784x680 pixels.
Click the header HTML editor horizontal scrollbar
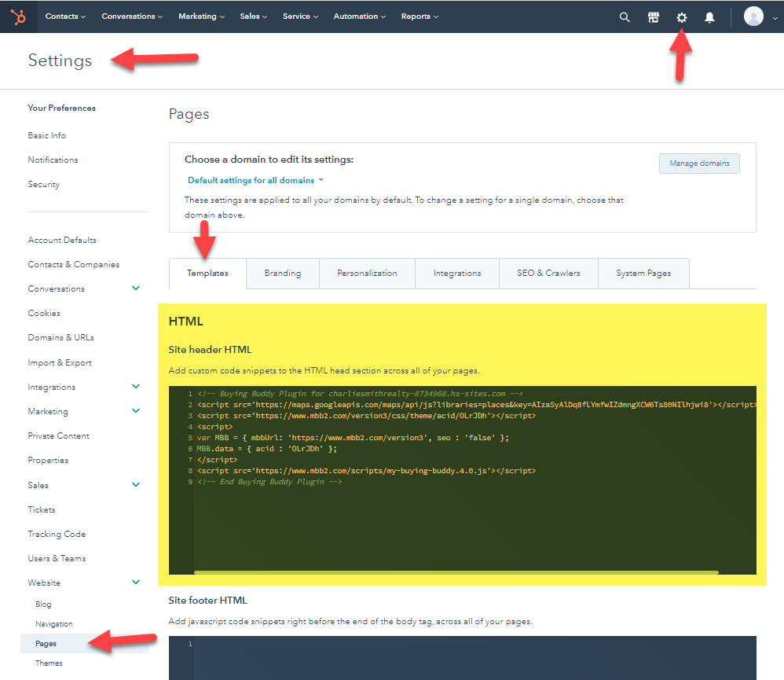point(456,572)
